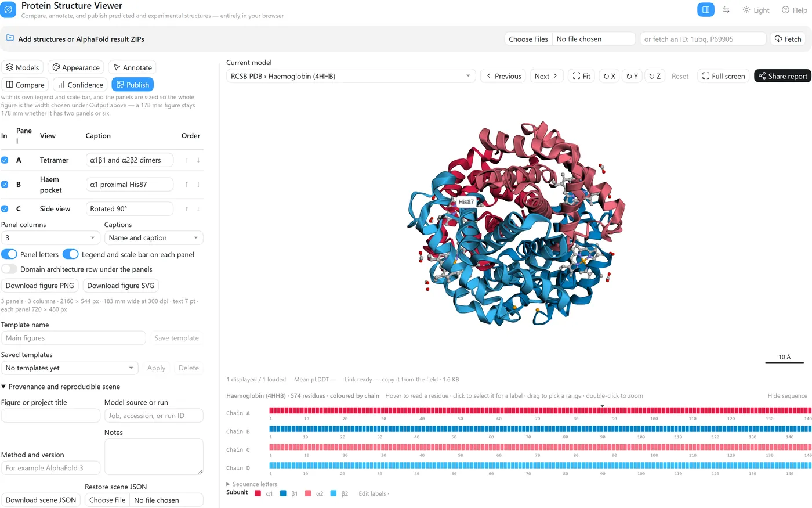Rotate the model about Z
This screenshot has height=508, width=812.
655,76
